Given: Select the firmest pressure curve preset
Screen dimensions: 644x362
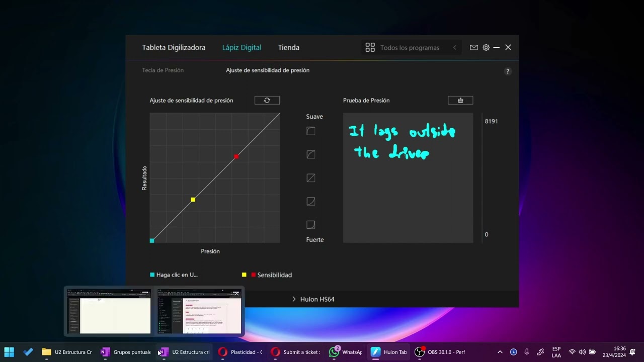Looking at the screenshot, I should pos(311,225).
